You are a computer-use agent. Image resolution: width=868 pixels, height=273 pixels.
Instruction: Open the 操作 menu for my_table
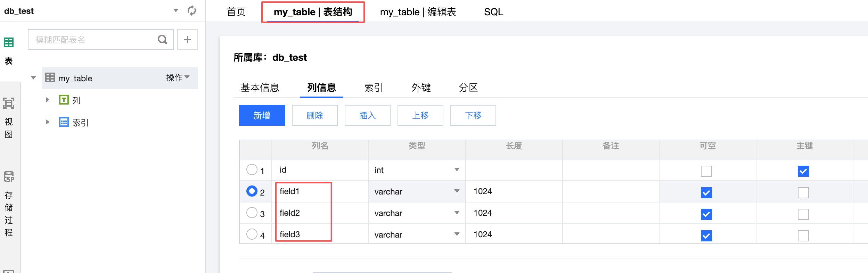(178, 77)
